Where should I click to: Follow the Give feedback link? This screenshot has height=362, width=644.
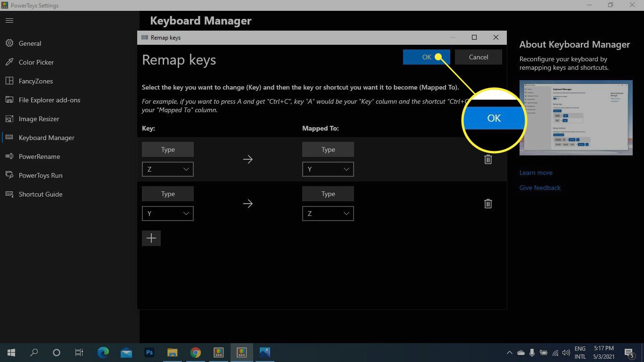[540, 188]
